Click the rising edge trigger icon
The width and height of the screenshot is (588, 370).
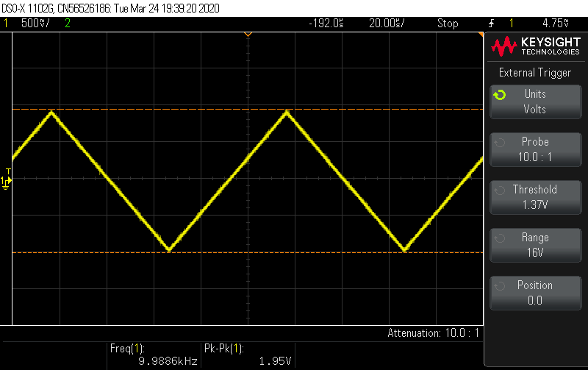491,24
